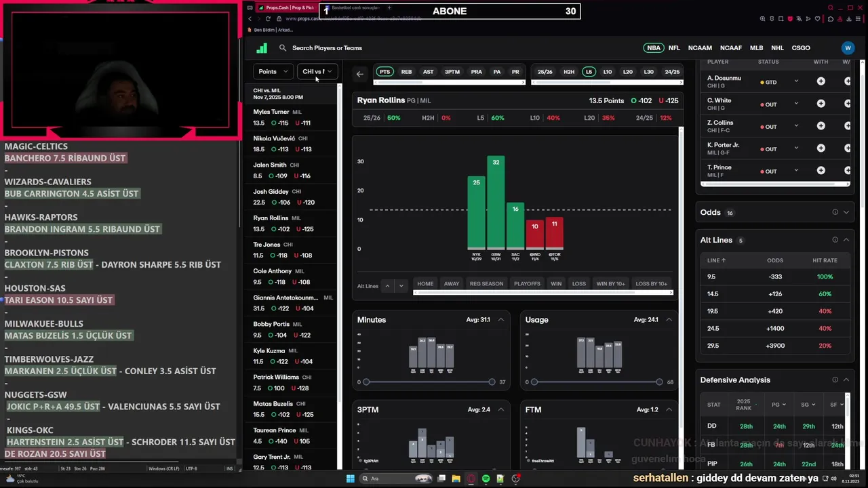Switch to the NHL league tab
Viewport: 868px width, 488px height.
click(777, 48)
